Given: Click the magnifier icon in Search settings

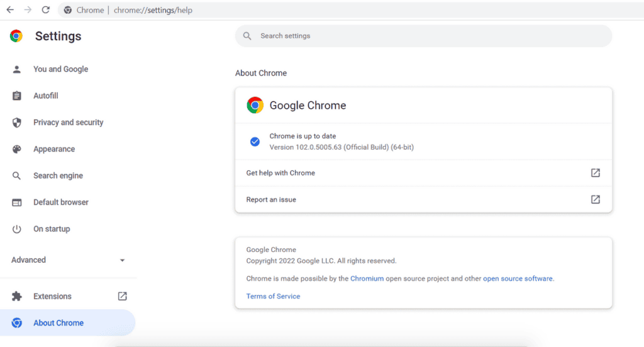Looking at the screenshot, I should pos(247,36).
